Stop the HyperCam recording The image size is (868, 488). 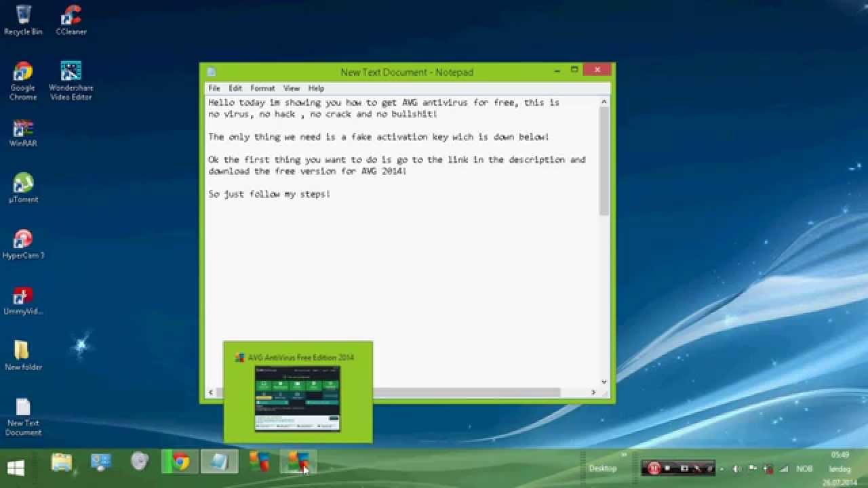tap(668, 468)
